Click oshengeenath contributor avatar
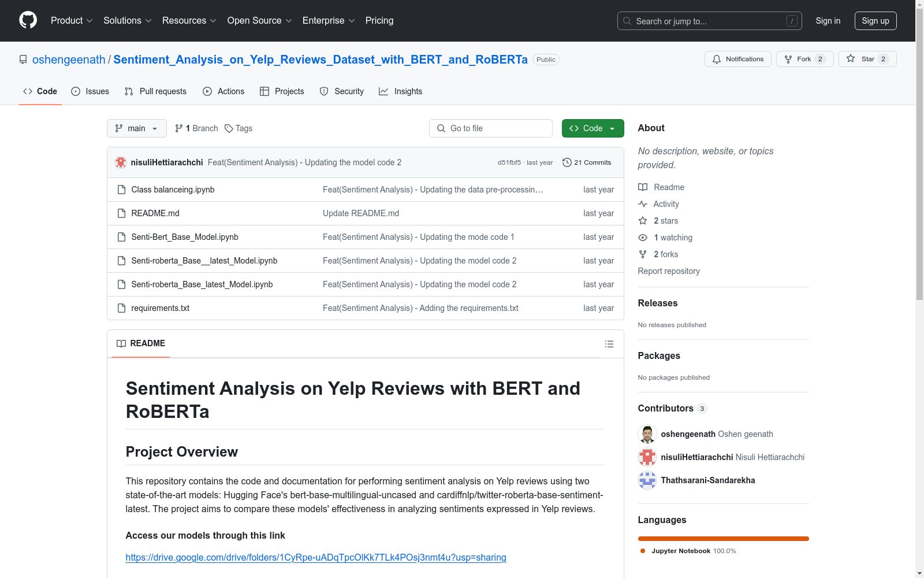This screenshot has height=578, width=924. [x=647, y=434]
